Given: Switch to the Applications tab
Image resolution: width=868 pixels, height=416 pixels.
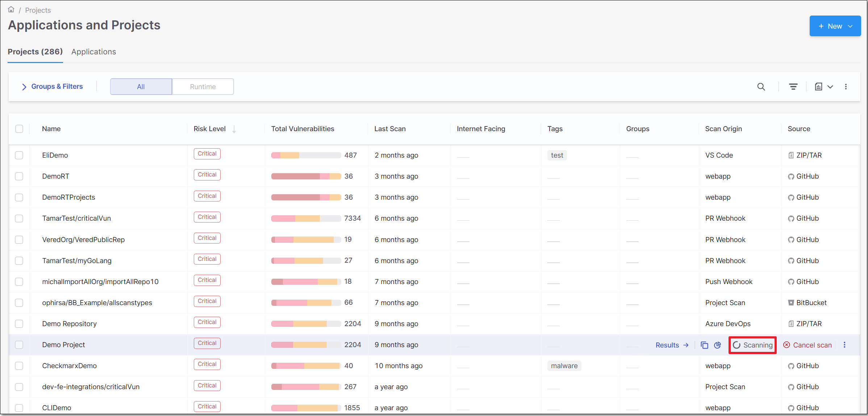Looking at the screenshot, I should tap(93, 52).
